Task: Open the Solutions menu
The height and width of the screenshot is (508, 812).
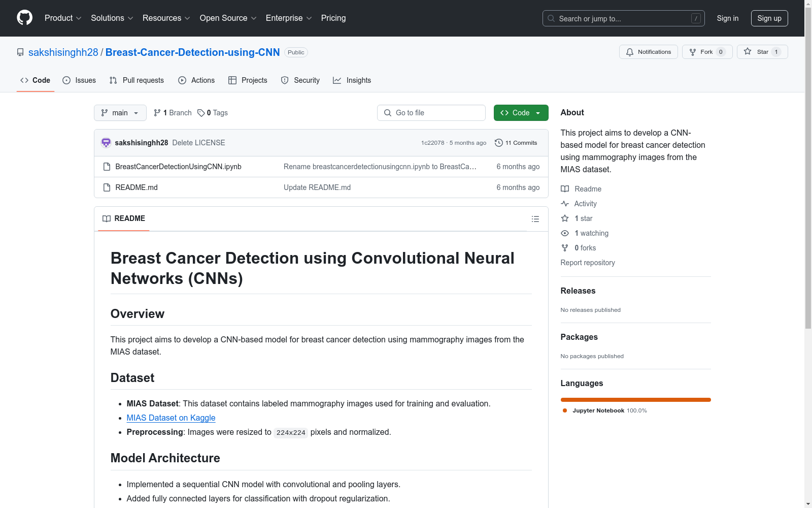Action: point(112,18)
